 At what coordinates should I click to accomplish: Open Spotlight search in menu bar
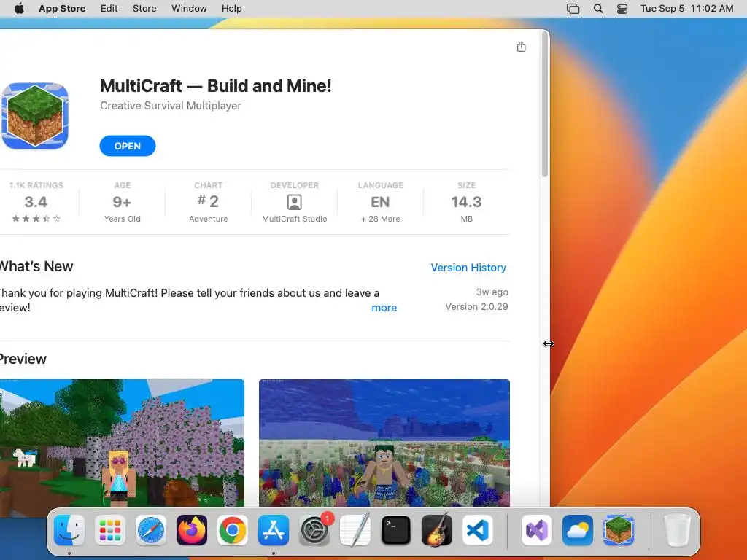pos(598,9)
